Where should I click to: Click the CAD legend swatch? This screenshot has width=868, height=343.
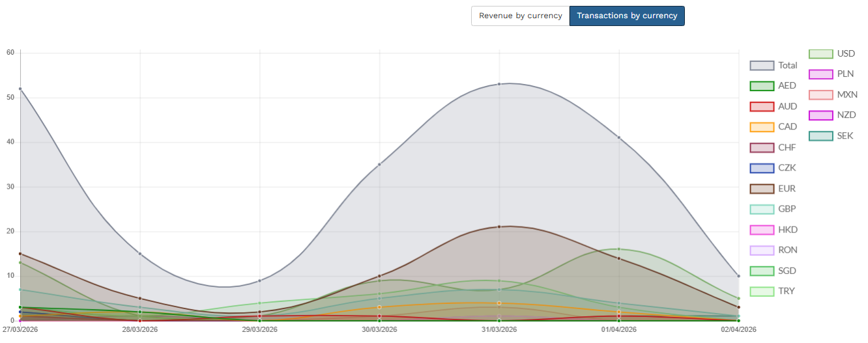(x=762, y=127)
